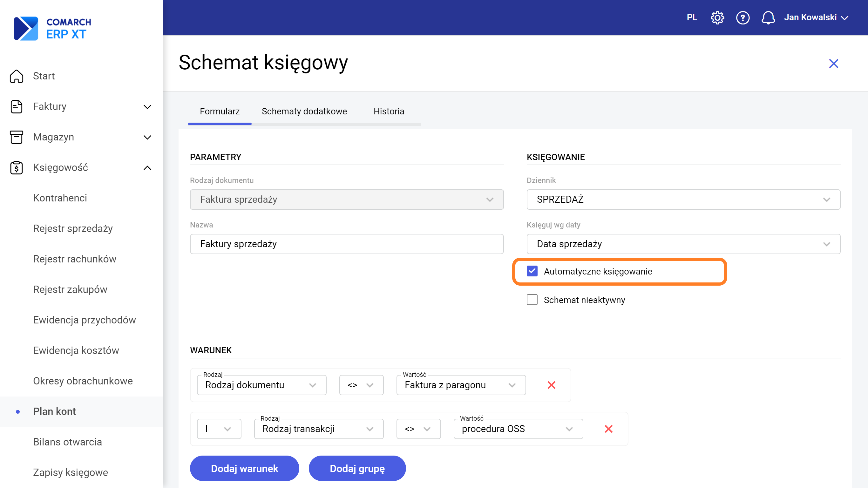Expand the Faktury sidebar section
Image resolution: width=868 pixels, height=488 pixels.
click(147, 107)
